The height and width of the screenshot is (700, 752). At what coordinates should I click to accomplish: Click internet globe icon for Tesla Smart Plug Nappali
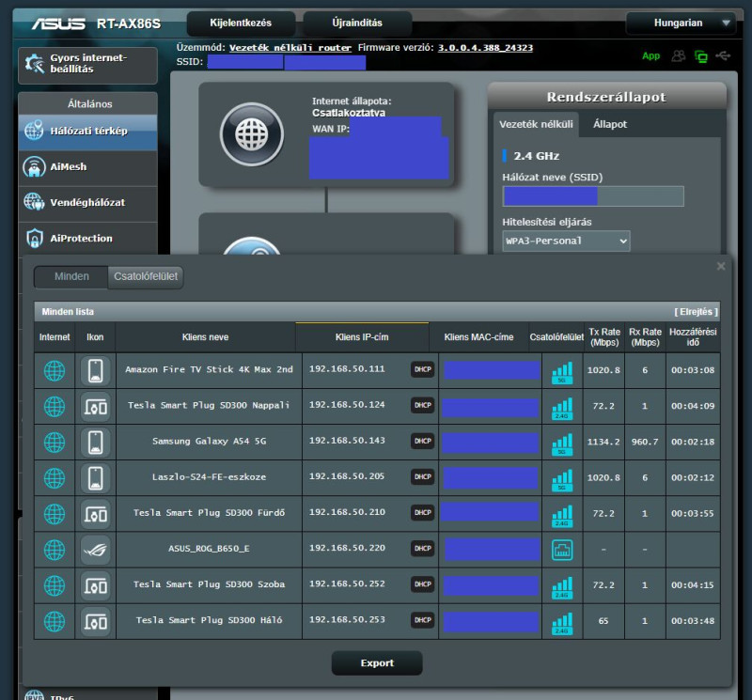pyautogui.click(x=55, y=407)
